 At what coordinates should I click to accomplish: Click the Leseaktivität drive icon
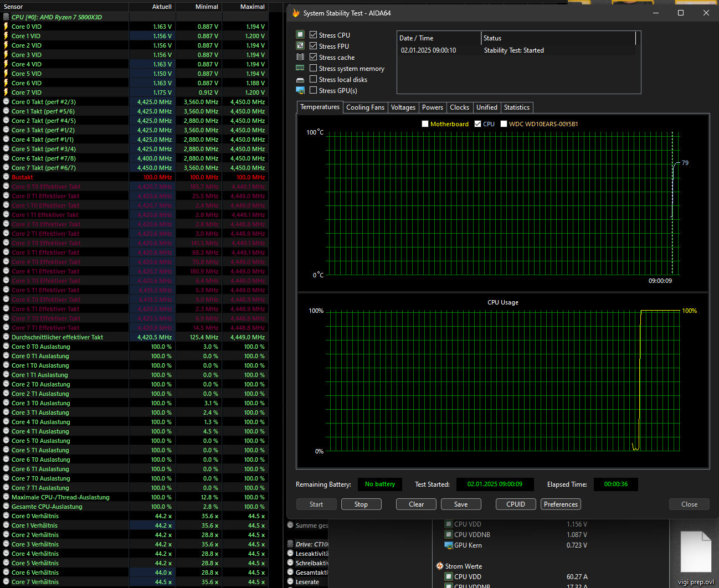point(290,554)
